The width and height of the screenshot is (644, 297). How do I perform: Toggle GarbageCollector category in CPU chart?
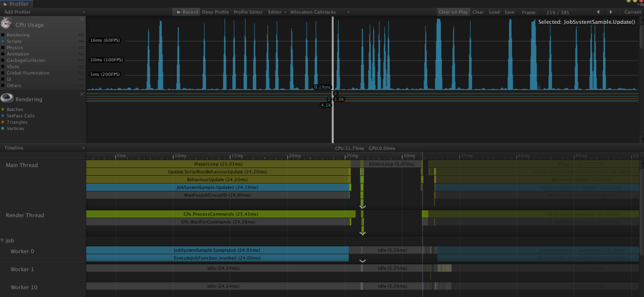coord(3,61)
